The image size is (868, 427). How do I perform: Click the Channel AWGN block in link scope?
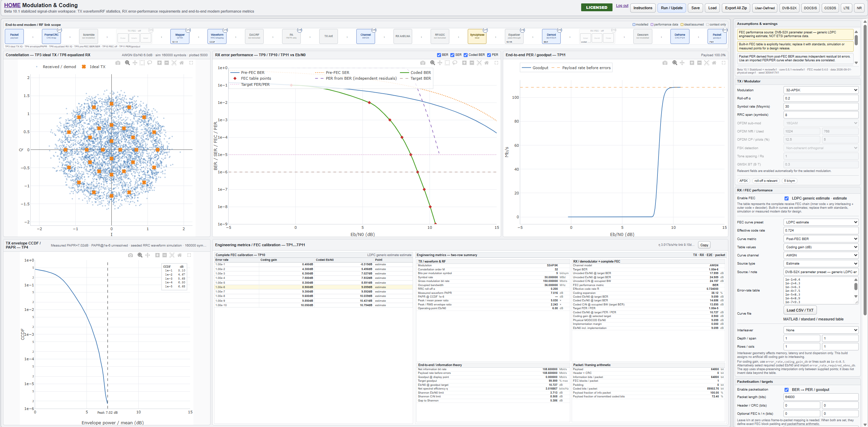366,36
